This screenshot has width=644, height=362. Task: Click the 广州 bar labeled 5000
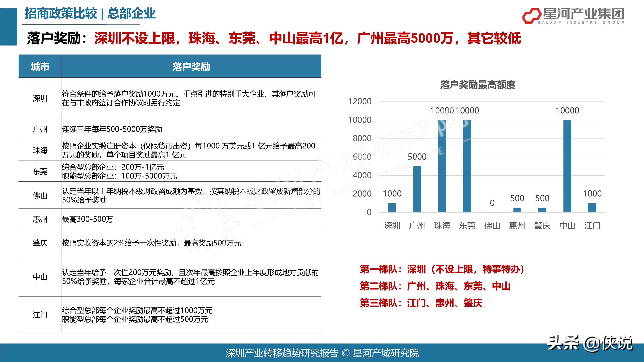(x=417, y=189)
